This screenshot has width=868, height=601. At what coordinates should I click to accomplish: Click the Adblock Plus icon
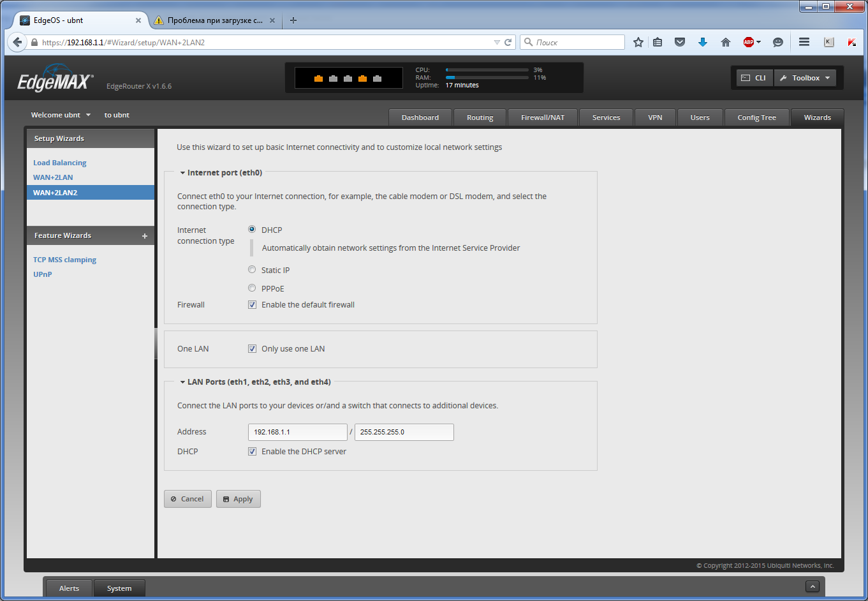[749, 42]
